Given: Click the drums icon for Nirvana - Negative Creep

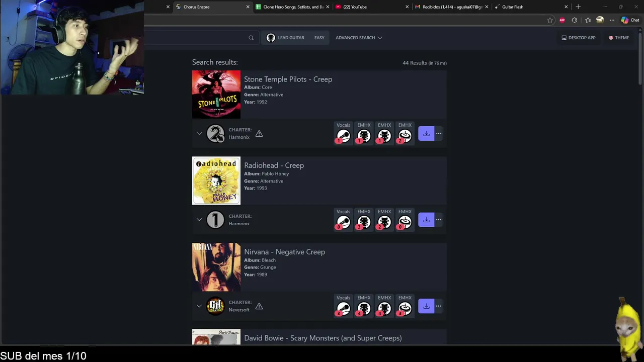Looking at the screenshot, I should pos(405,308).
